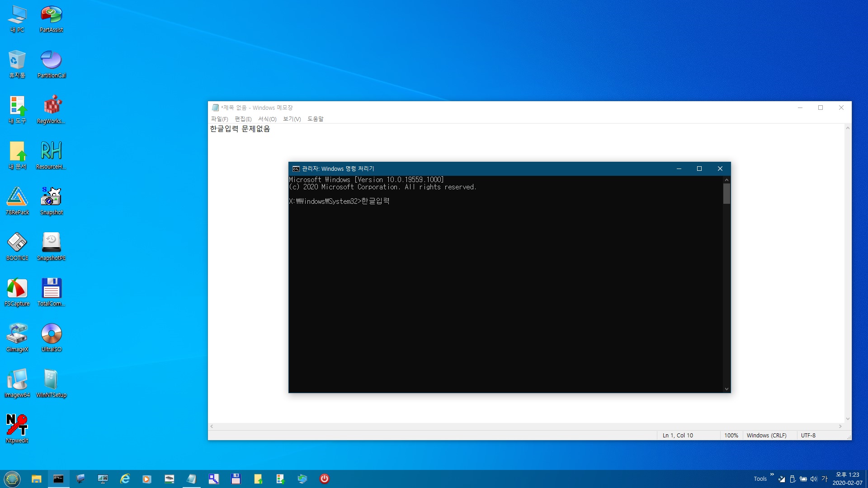Open the 서식(O) menu in Notepad
This screenshot has height=488, width=868.
(267, 119)
